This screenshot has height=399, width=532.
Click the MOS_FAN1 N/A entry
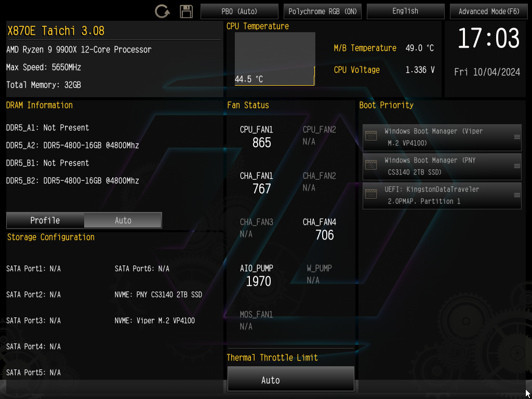point(257,321)
